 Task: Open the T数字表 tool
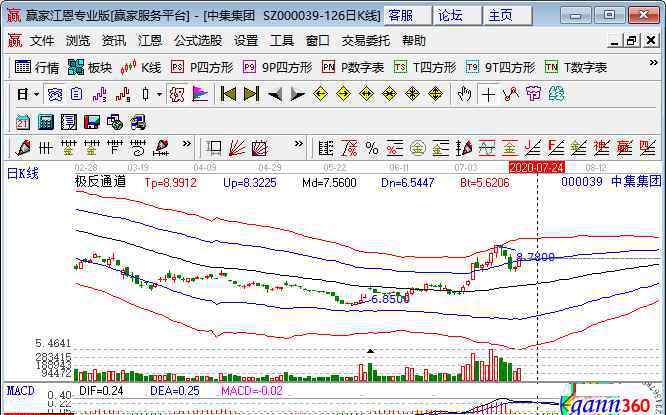pyautogui.click(x=576, y=67)
